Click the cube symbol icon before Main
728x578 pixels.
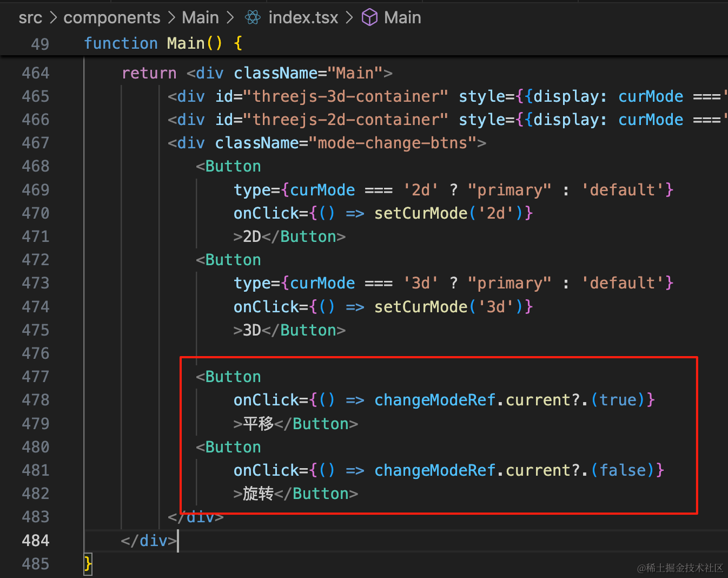coord(369,18)
